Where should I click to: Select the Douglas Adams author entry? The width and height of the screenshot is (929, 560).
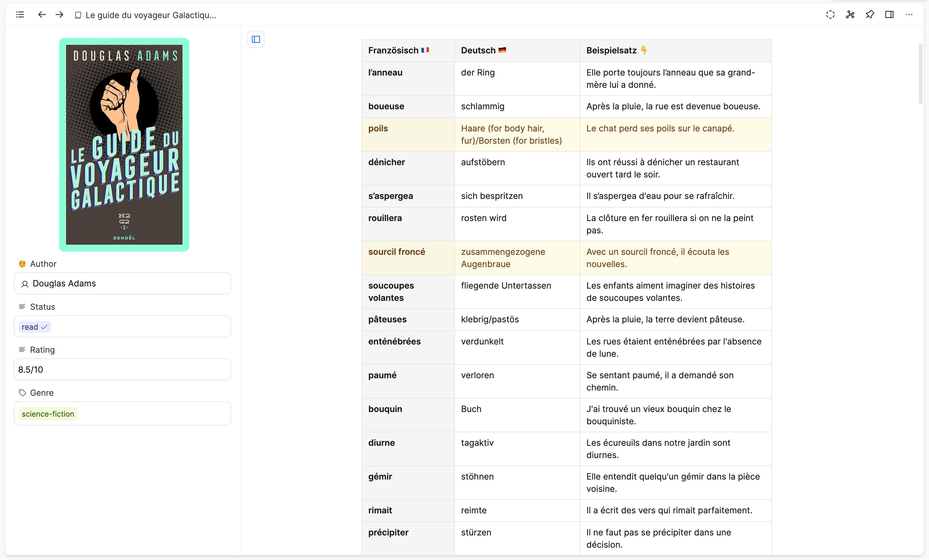[x=64, y=284]
